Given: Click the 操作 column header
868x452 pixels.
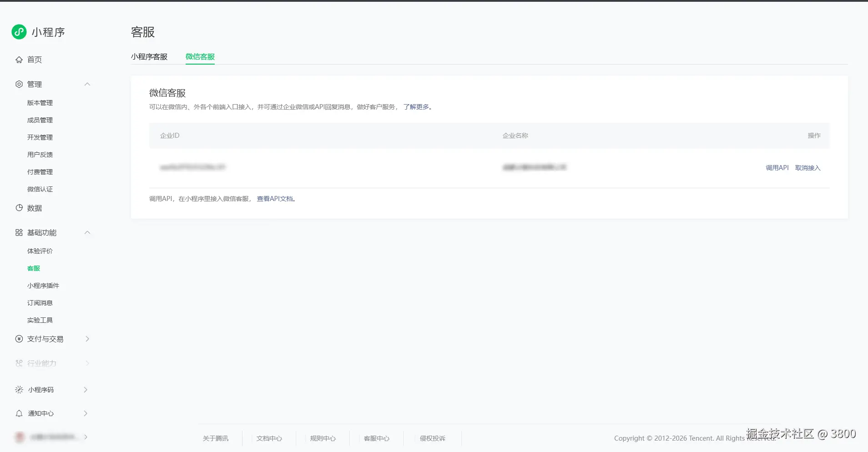Looking at the screenshot, I should pyautogui.click(x=814, y=136).
